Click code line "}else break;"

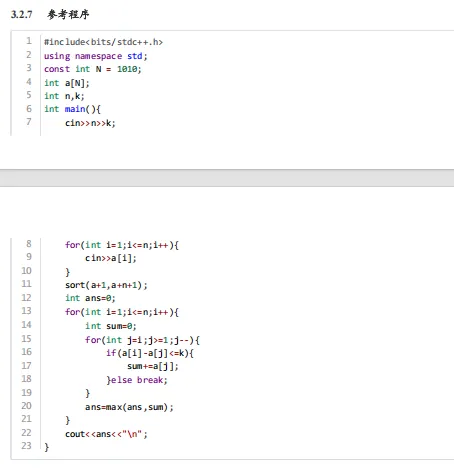click(x=137, y=380)
